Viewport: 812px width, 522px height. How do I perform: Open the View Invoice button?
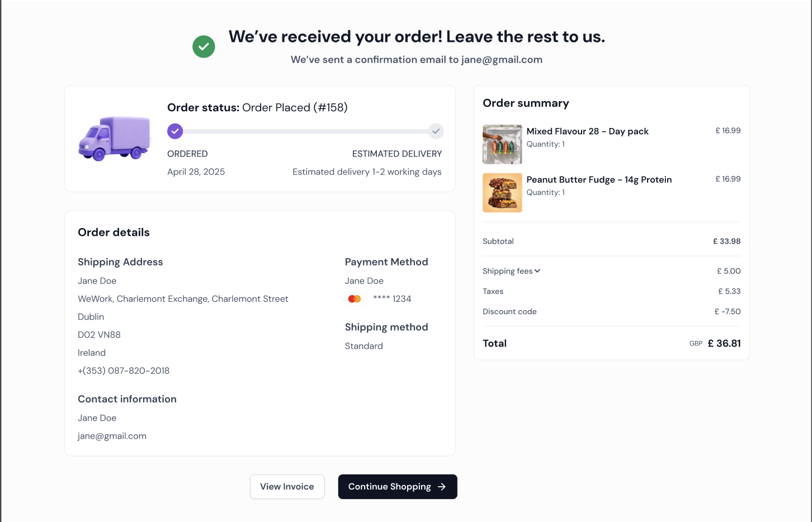pos(287,487)
